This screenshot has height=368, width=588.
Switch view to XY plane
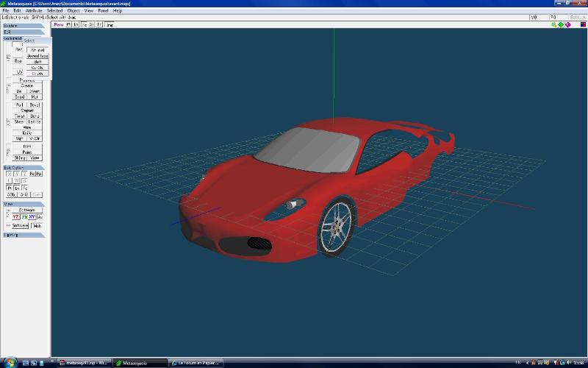(32, 217)
